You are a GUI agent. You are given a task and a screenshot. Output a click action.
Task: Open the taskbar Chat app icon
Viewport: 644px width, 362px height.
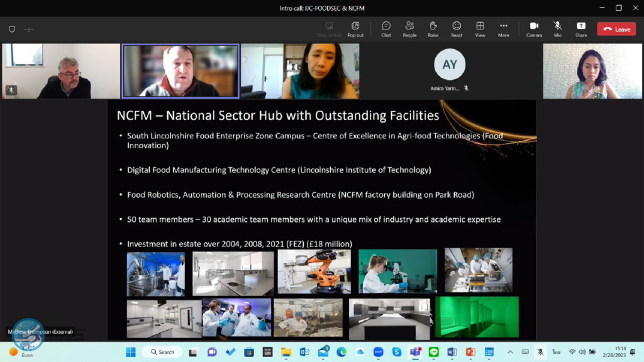point(212,352)
